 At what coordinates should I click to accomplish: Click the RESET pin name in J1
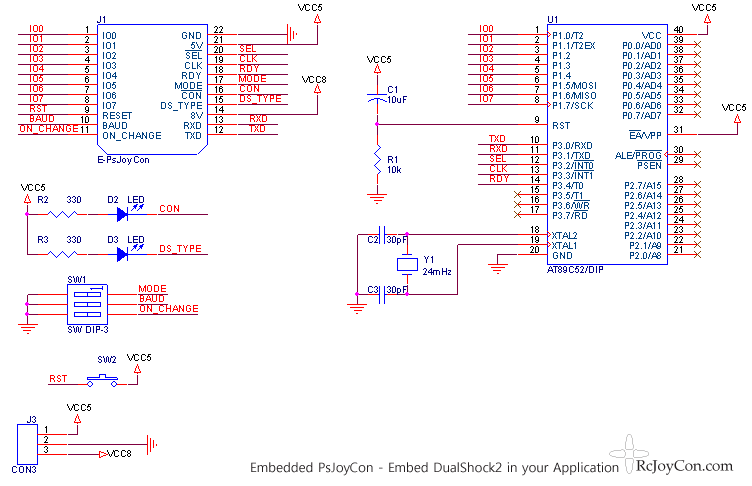tap(117, 116)
